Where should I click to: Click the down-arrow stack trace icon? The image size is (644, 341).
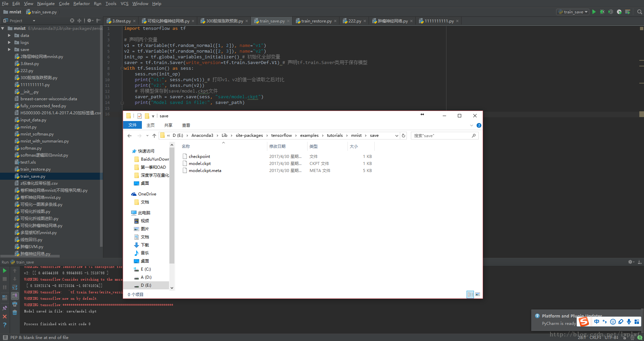[x=15, y=279]
